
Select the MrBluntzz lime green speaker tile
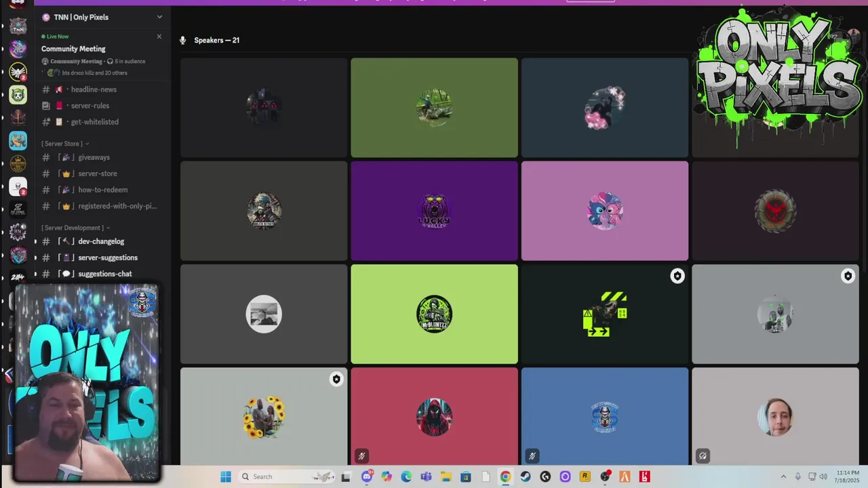[434, 314]
